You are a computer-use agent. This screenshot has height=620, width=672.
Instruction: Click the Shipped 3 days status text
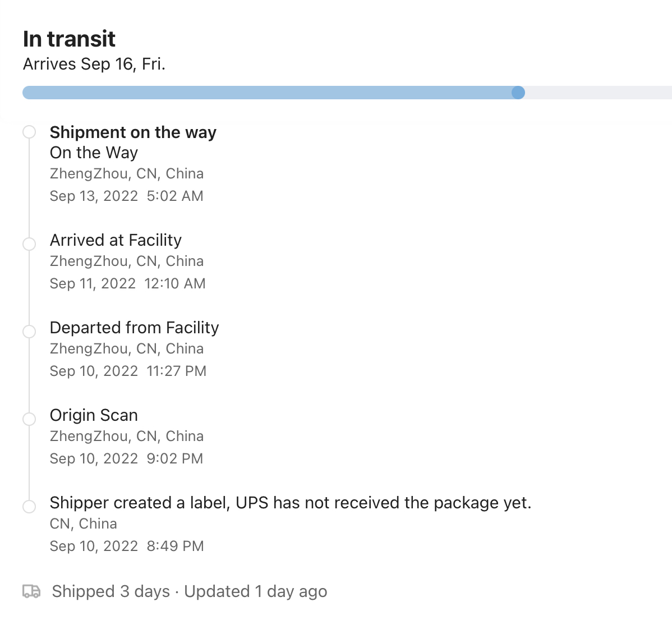111,591
